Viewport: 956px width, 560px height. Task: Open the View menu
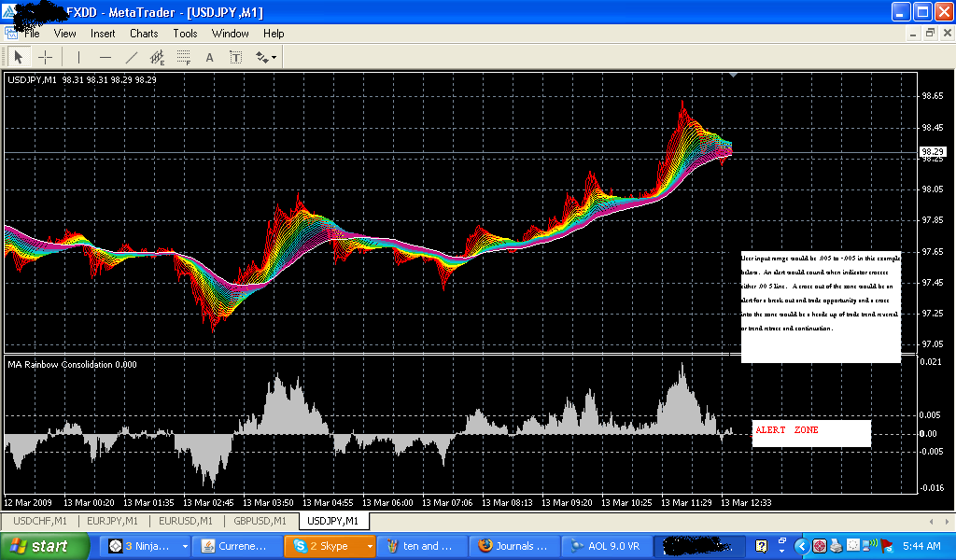(64, 34)
